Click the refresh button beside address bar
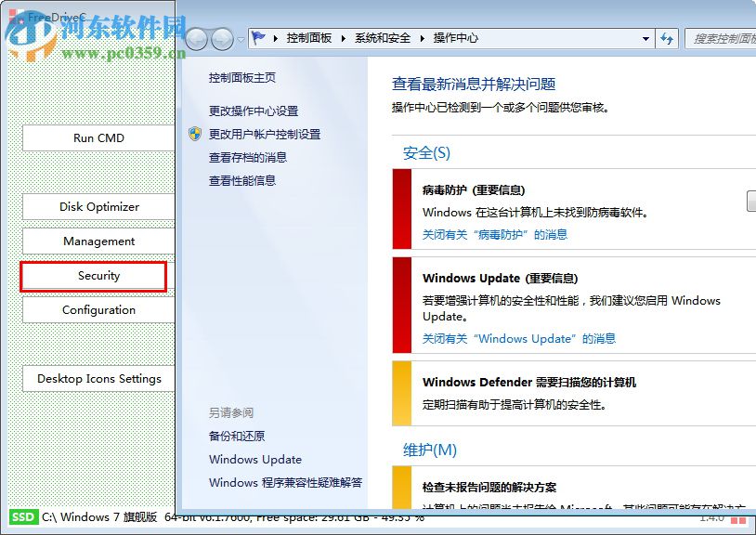Image resolution: width=756 pixels, height=535 pixels. tap(667, 39)
